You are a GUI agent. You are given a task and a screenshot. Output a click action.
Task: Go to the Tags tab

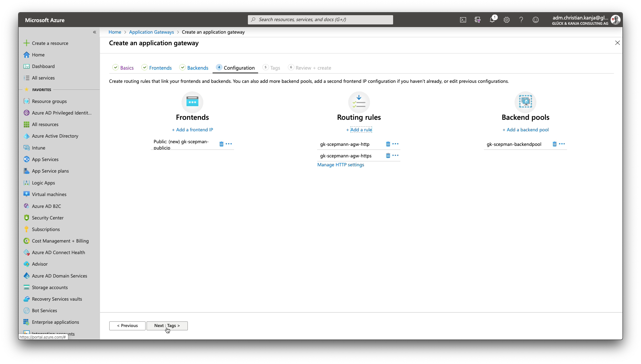coord(272,68)
